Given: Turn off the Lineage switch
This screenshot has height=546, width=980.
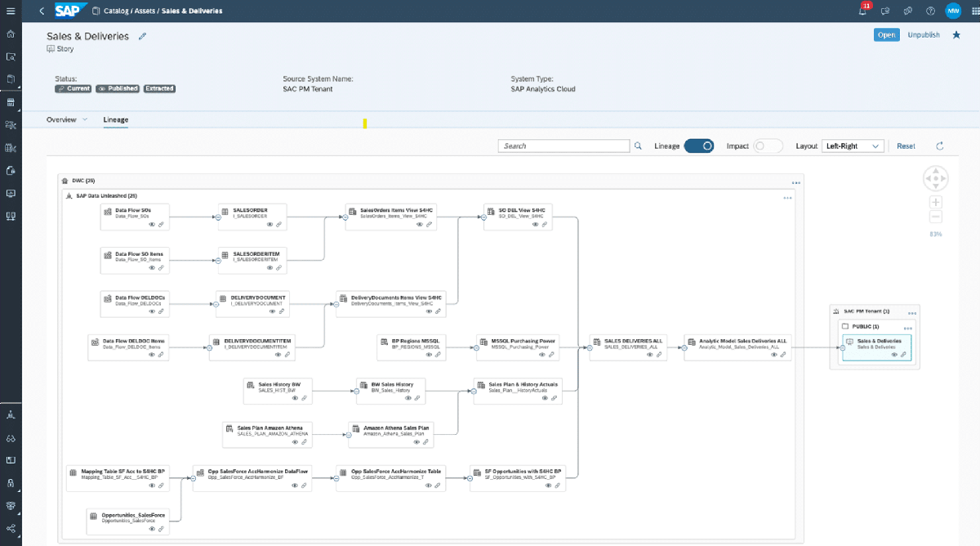Looking at the screenshot, I should (699, 145).
